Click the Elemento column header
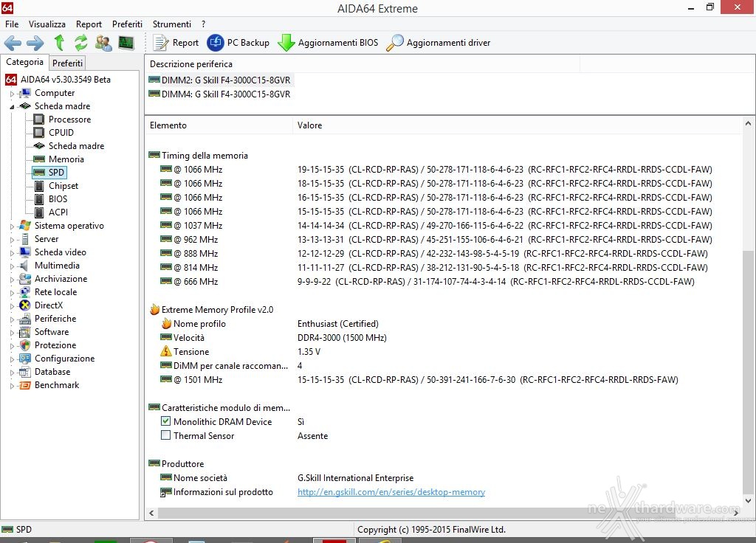This screenshot has height=543, width=756. click(x=219, y=125)
